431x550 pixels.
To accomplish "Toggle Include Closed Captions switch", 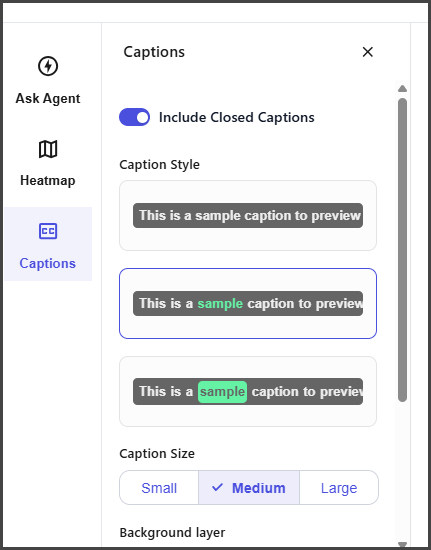I will [134, 117].
